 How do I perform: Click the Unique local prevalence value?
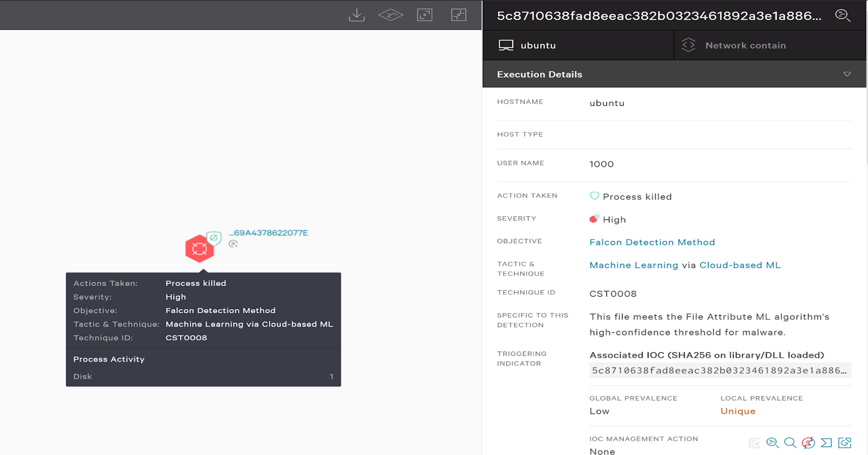click(738, 411)
